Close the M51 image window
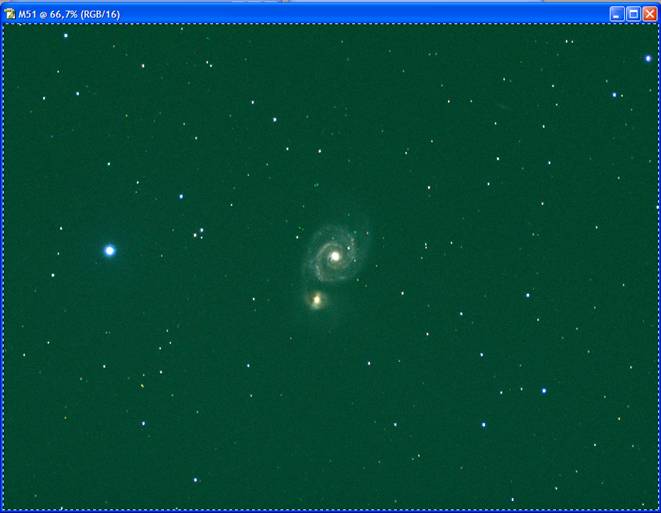661x513 pixels. coord(650,14)
